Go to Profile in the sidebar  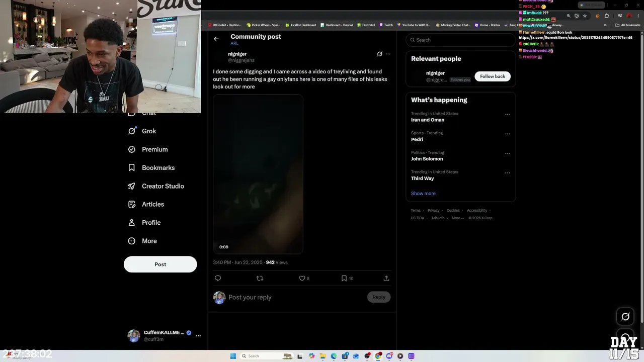[x=144, y=223]
